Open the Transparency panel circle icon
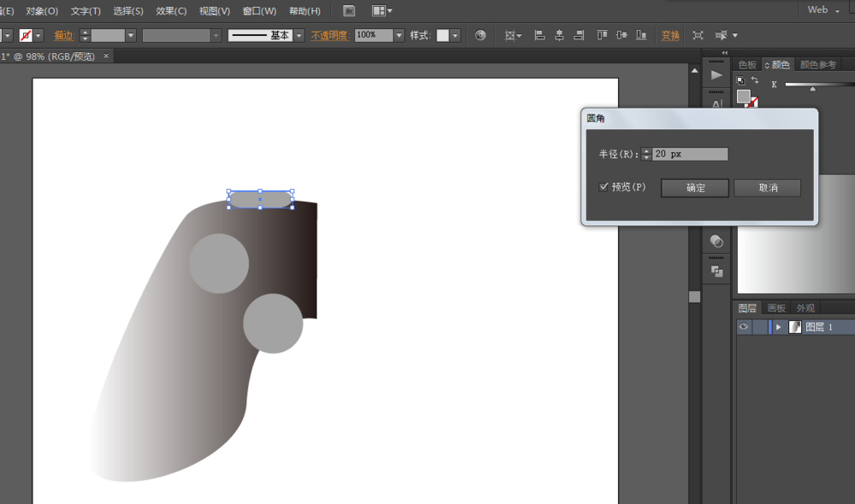 pos(716,242)
